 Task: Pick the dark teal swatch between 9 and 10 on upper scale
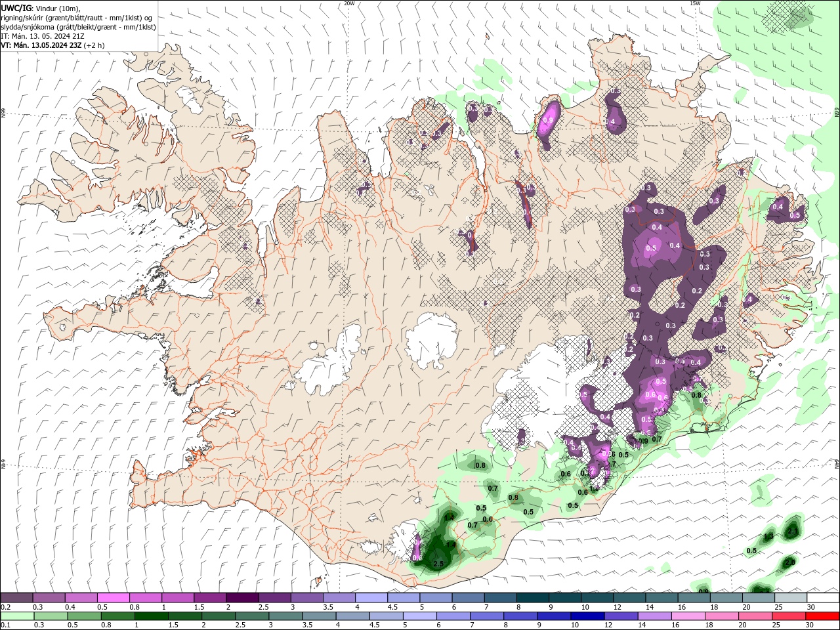click(565, 598)
